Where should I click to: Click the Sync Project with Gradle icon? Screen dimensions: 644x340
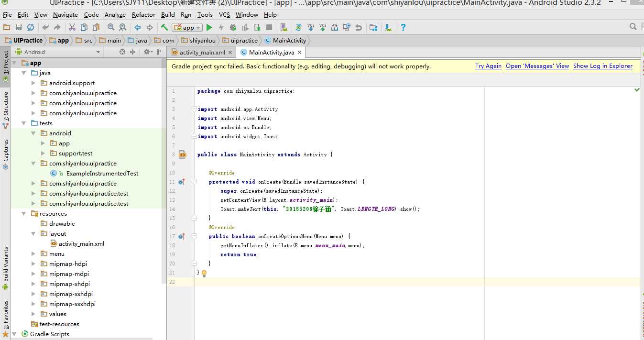click(x=298, y=28)
